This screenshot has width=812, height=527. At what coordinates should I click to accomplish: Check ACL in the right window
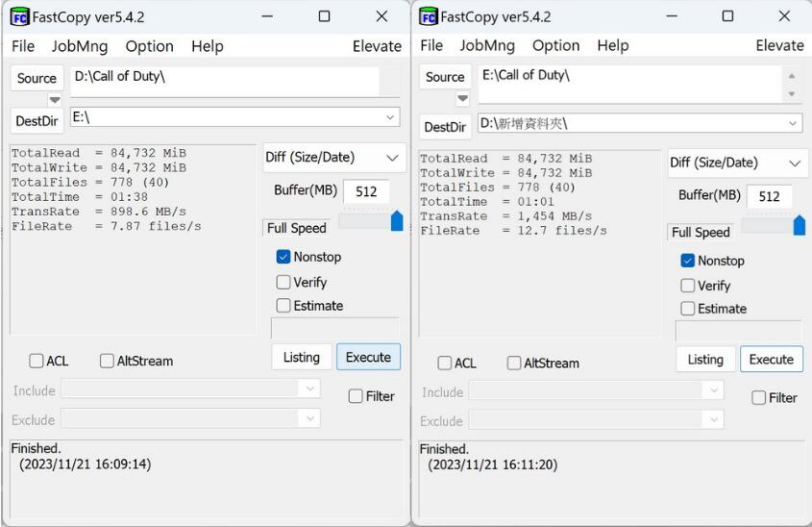point(444,363)
